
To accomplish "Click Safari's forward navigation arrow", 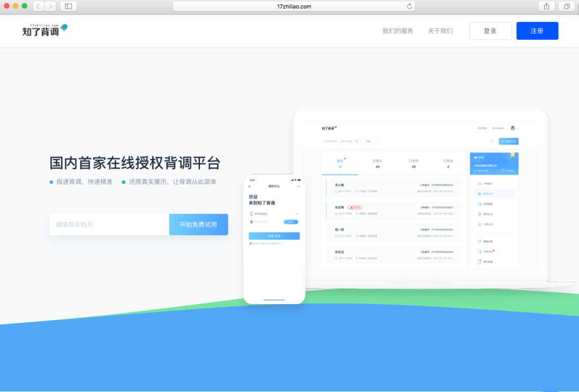I will pyautogui.click(x=50, y=6).
